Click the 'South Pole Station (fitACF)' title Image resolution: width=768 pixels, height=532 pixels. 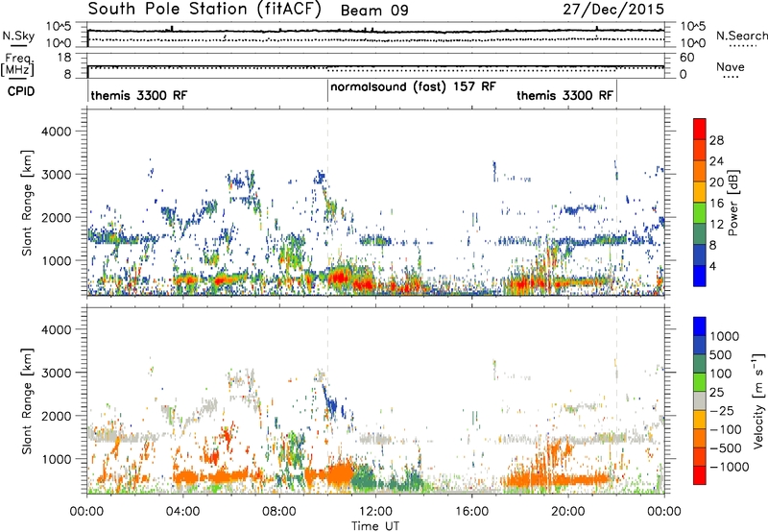point(204,9)
